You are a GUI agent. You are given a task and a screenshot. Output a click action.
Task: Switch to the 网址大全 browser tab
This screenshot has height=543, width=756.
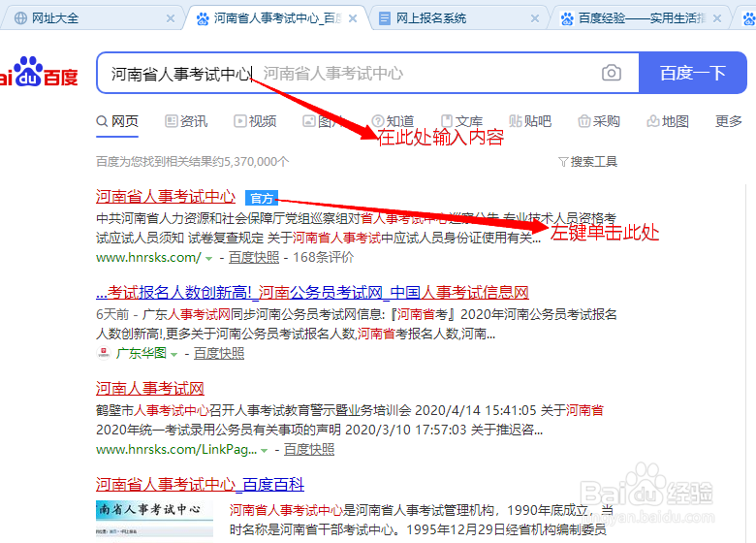pyautogui.click(x=92, y=18)
